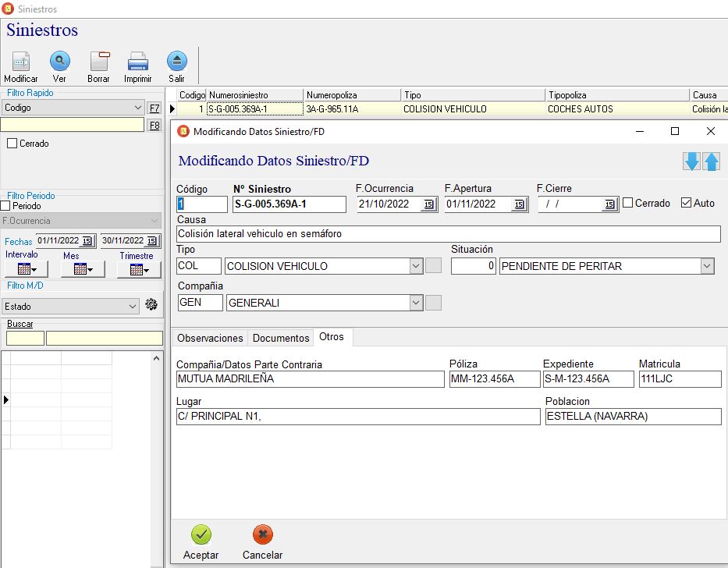Check the Cerrado box in the Siniestro dialog
Viewport: 728px width, 568px height.
pos(627,203)
